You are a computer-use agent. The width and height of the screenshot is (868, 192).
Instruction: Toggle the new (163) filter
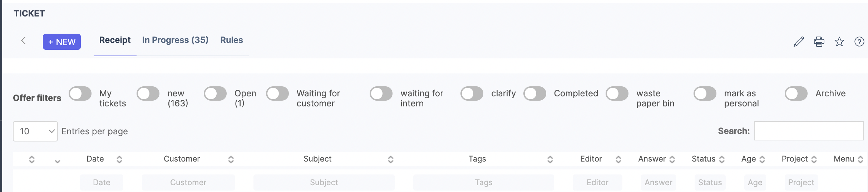148,94
